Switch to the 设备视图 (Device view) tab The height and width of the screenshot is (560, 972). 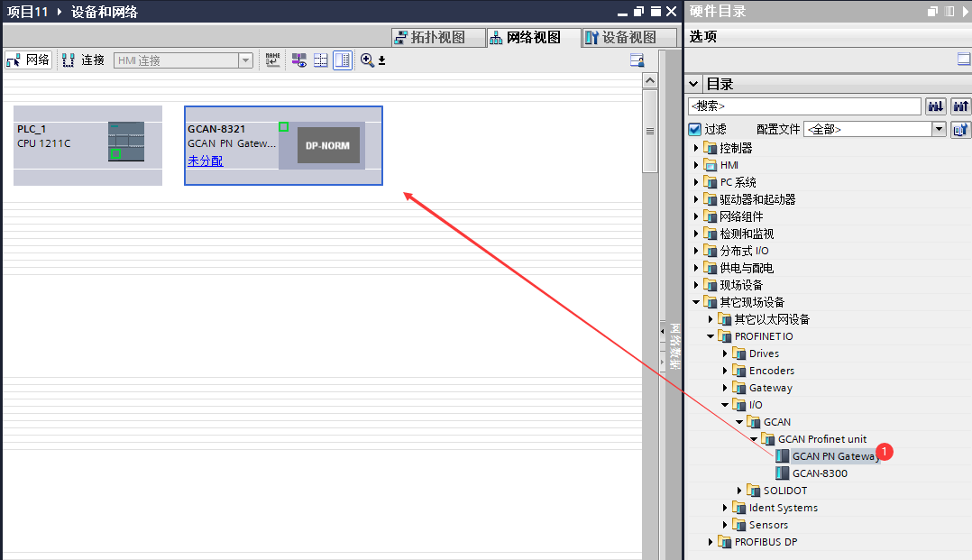click(x=620, y=37)
